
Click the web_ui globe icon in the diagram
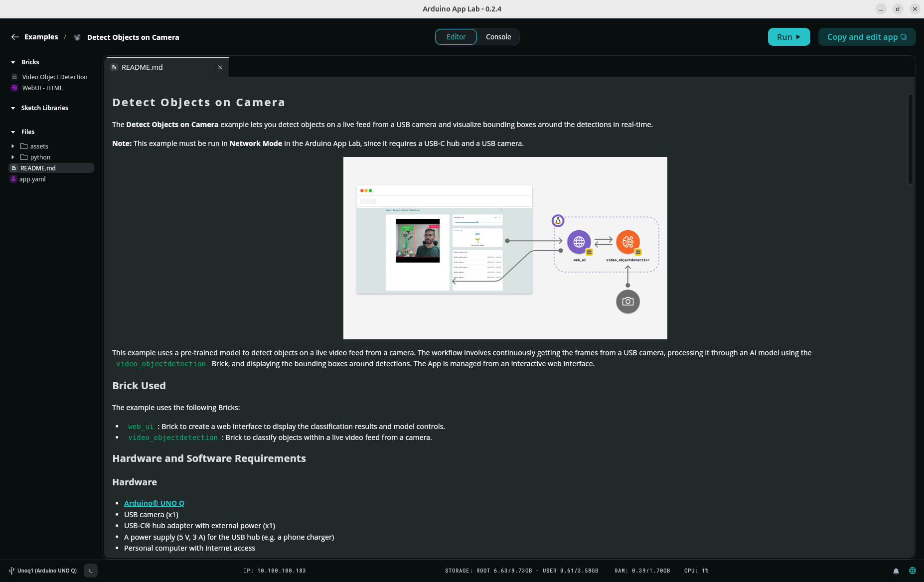coord(579,242)
